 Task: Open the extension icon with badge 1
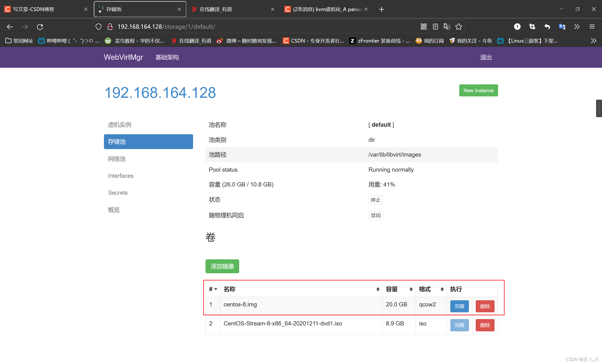pos(517,27)
